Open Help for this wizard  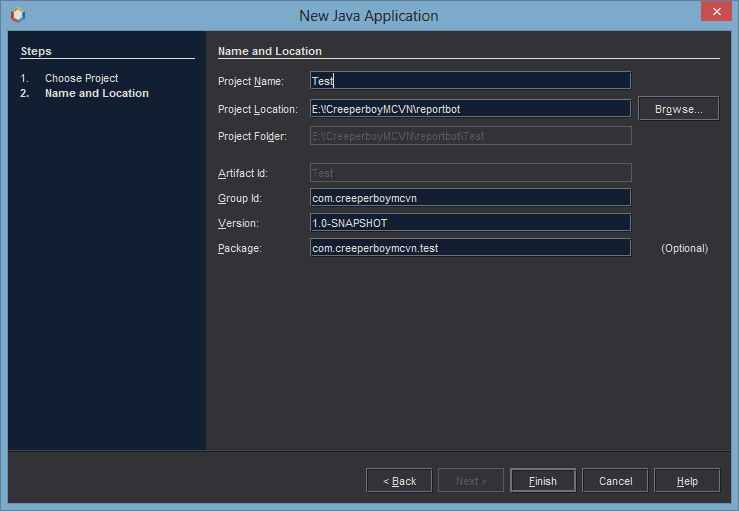pos(687,481)
